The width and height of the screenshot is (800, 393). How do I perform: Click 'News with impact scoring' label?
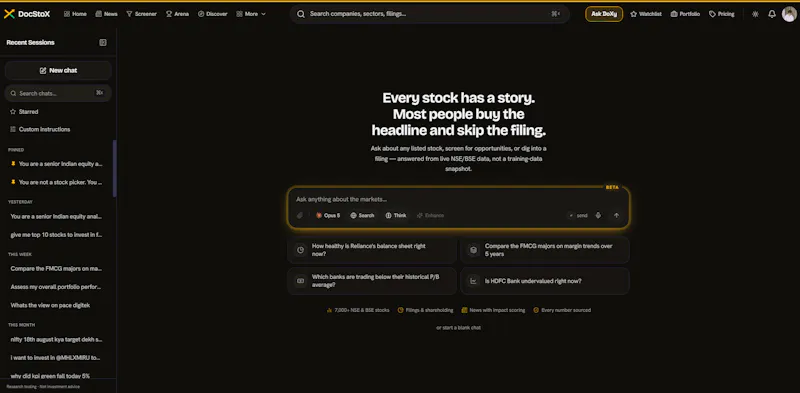tap(493, 310)
